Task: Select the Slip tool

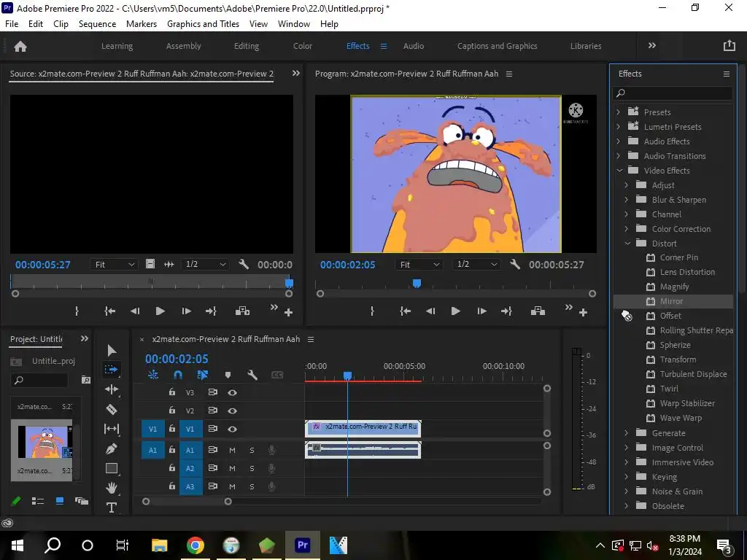Action: pyautogui.click(x=112, y=429)
